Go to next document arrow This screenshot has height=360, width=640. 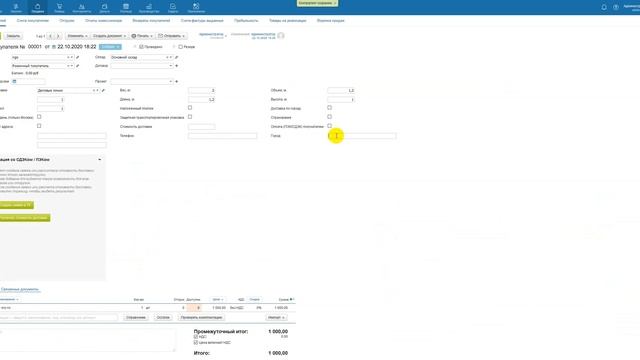coord(58,36)
